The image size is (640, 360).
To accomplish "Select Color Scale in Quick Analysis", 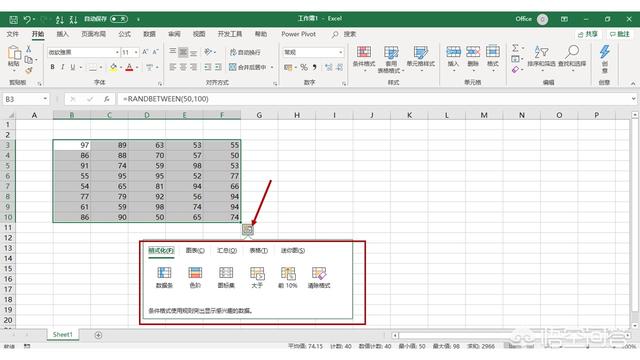I will [x=195, y=277].
